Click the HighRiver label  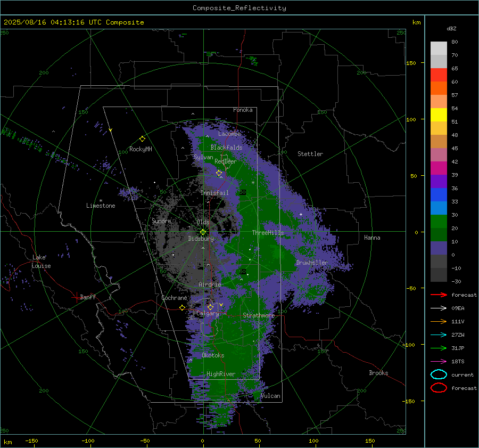(221, 374)
